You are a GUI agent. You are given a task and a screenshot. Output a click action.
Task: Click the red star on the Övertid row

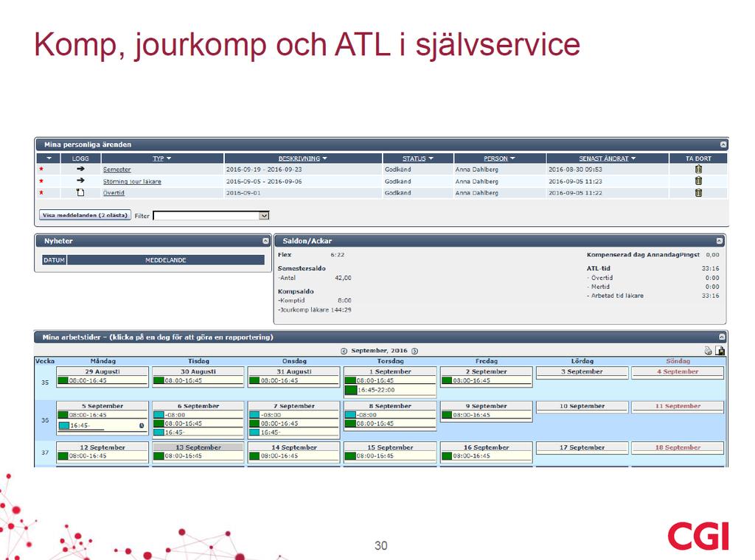tap(41, 192)
